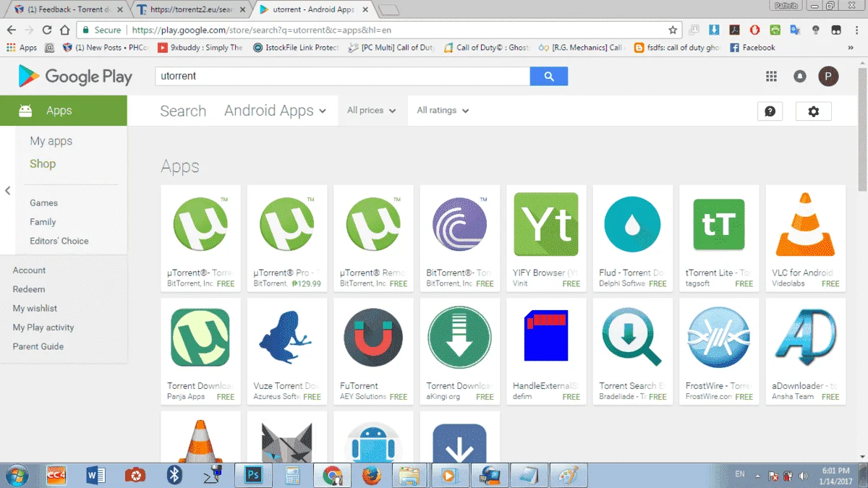Open the µTorrent® Remote app card
The height and width of the screenshot is (488, 868).
click(373, 238)
